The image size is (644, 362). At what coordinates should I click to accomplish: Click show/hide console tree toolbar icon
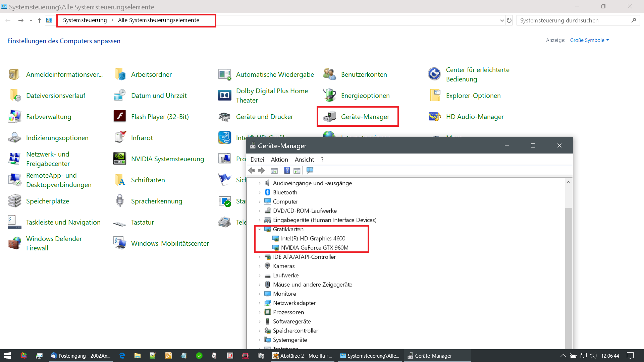[x=274, y=171]
